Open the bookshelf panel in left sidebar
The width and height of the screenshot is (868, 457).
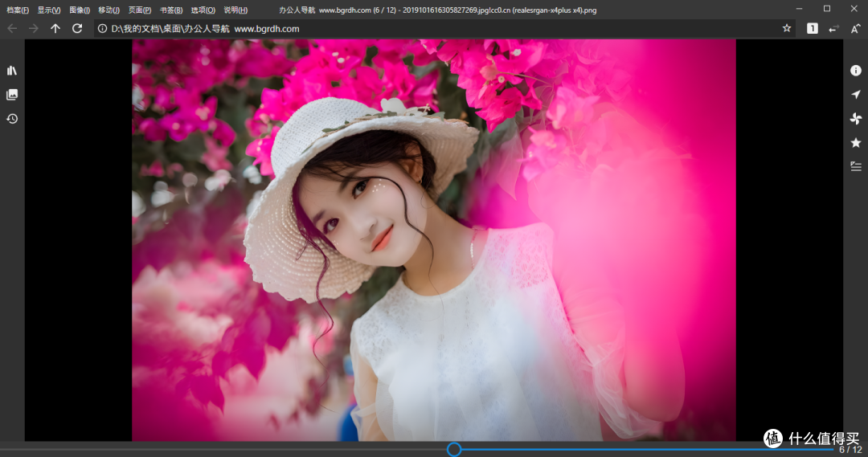(11, 70)
